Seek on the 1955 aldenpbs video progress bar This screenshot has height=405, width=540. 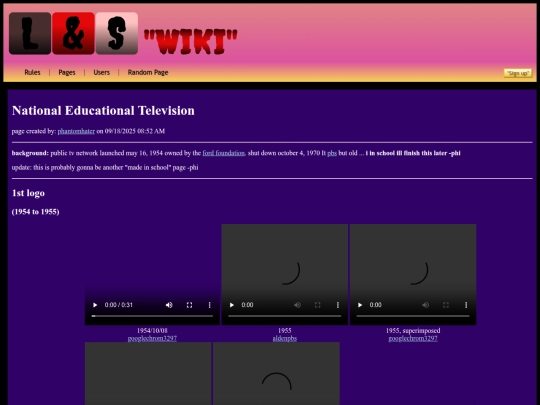tap(285, 316)
